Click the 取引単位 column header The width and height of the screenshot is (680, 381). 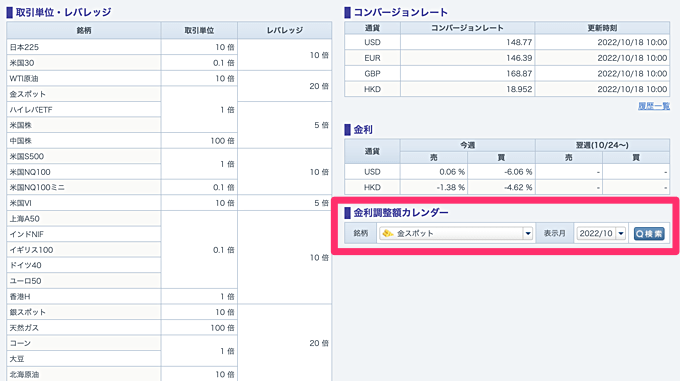coord(199,31)
